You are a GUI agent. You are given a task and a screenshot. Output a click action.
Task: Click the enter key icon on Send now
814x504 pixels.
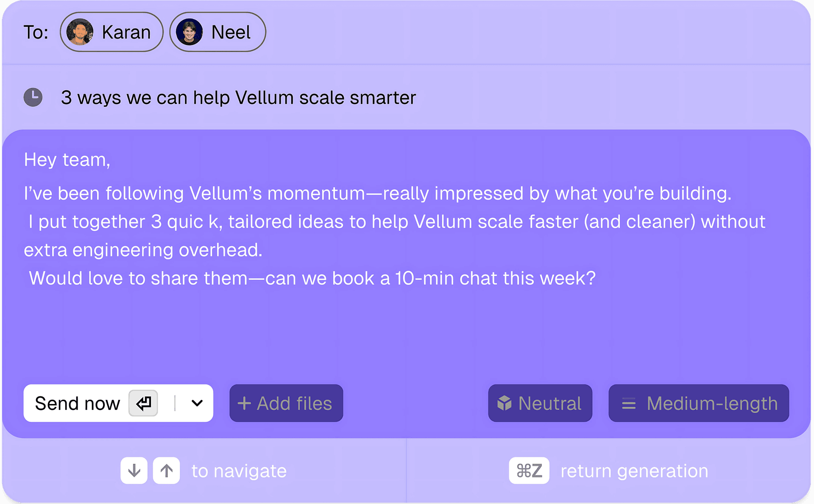tap(143, 403)
